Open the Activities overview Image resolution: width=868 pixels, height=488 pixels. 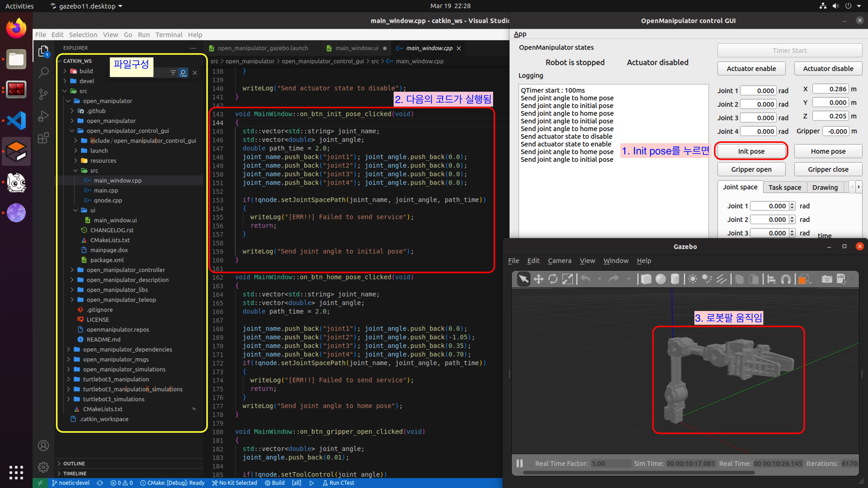pos(19,6)
